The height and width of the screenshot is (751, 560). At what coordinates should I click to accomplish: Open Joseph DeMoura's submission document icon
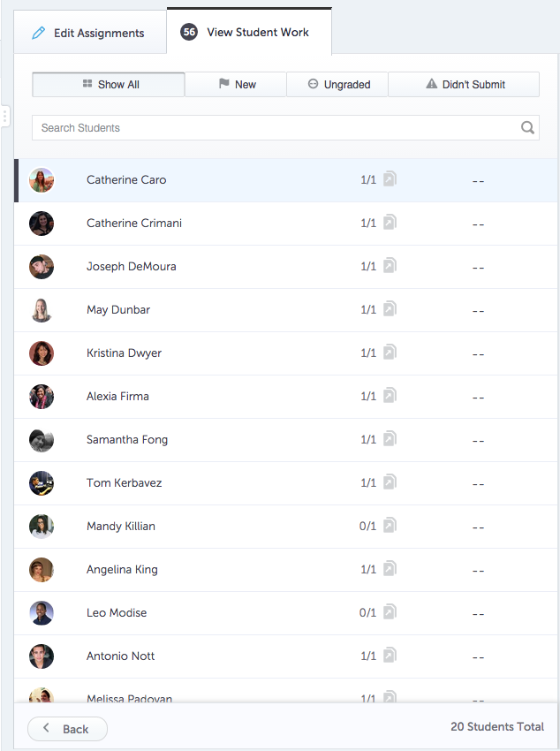(x=390, y=266)
